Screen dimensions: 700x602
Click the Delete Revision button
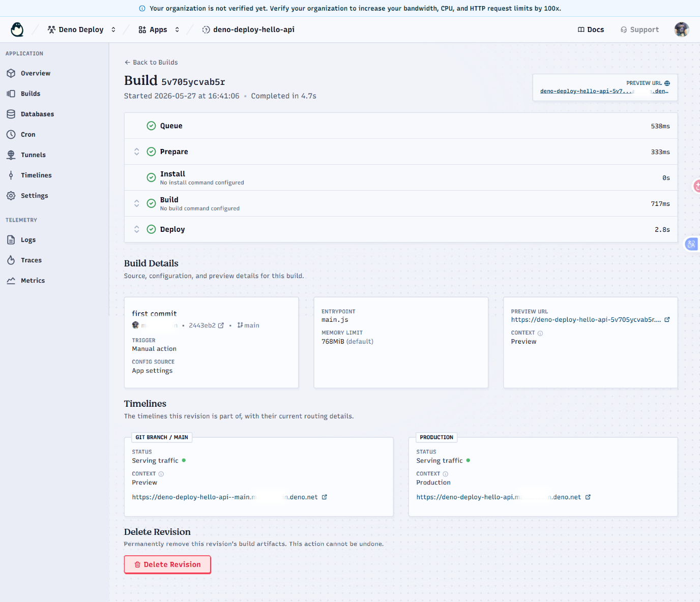coord(167,564)
